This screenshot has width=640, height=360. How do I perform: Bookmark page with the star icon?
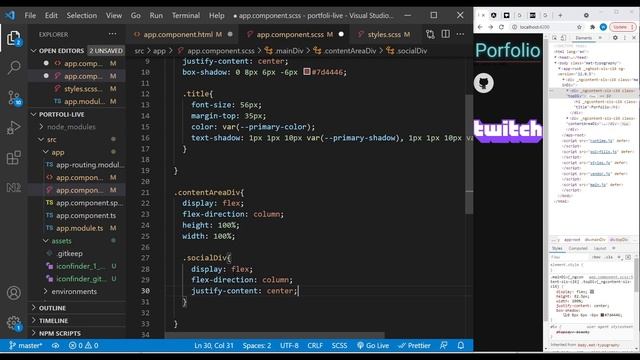pyautogui.click(x=579, y=27)
